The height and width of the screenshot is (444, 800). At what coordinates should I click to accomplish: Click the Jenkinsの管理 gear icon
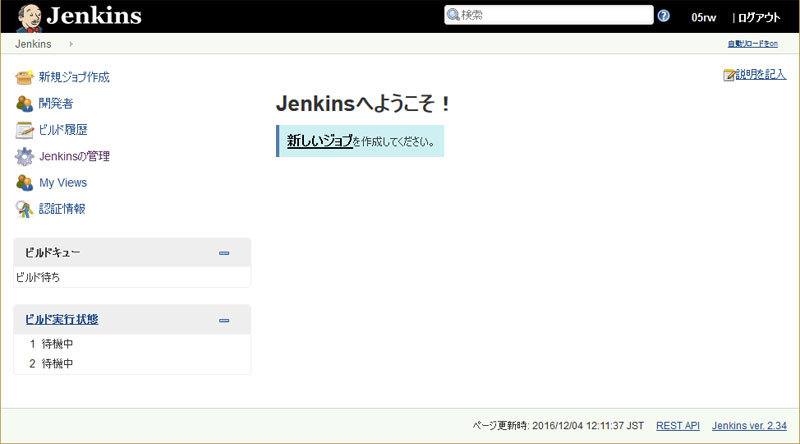(24, 157)
